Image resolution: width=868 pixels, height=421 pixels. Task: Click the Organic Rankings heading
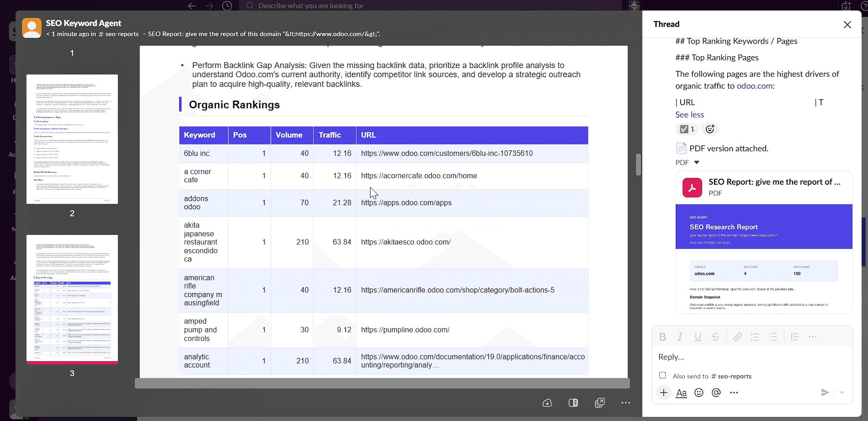pos(234,105)
